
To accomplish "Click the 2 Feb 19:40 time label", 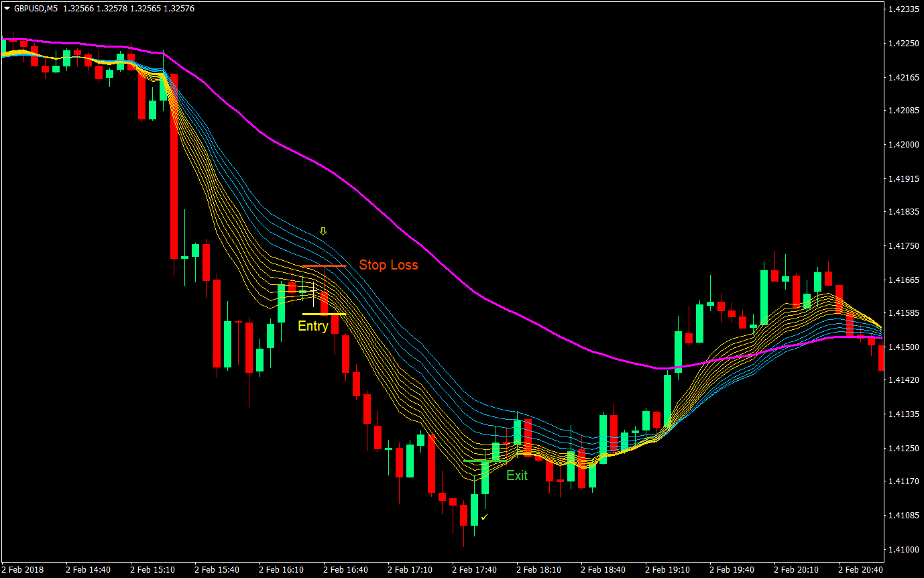I will (x=732, y=570).
